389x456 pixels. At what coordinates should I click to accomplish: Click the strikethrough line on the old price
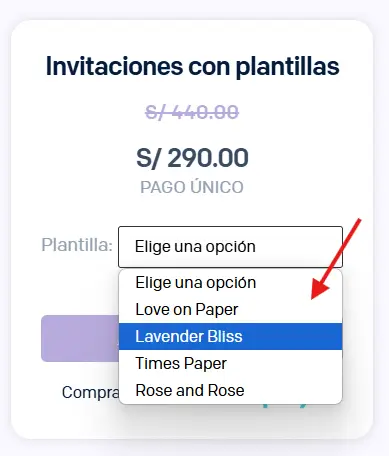pyautogui.click(x=192, y=112)
